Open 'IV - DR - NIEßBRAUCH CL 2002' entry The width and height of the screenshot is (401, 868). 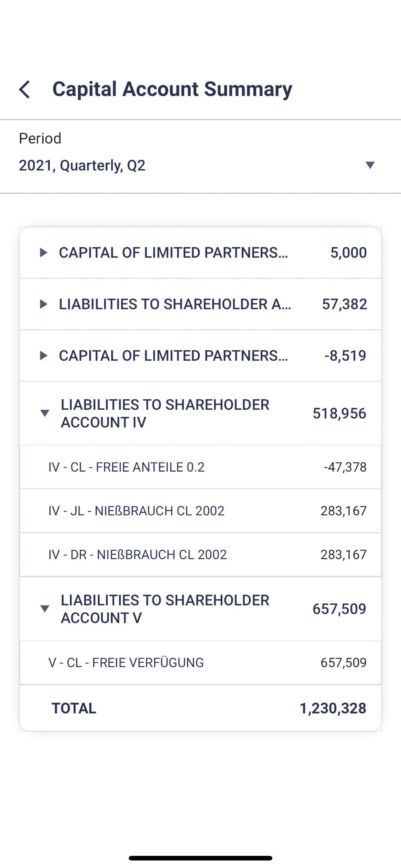click(138, 555)
